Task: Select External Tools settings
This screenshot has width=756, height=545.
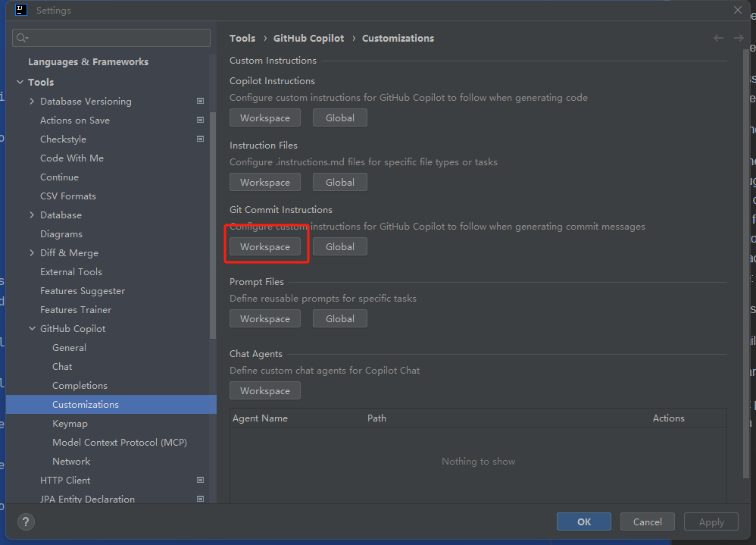Action: [71, 271]
